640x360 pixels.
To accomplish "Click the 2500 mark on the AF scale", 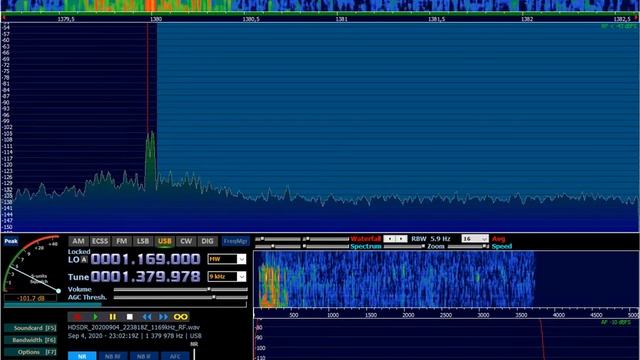I will pyautogui.click(x=446, y=315).
